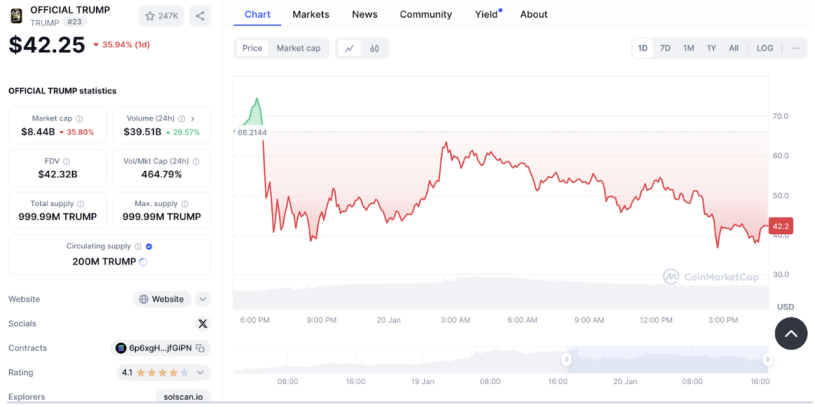
Task: Click the red 42.2 current price label
Action: [781, 227]
